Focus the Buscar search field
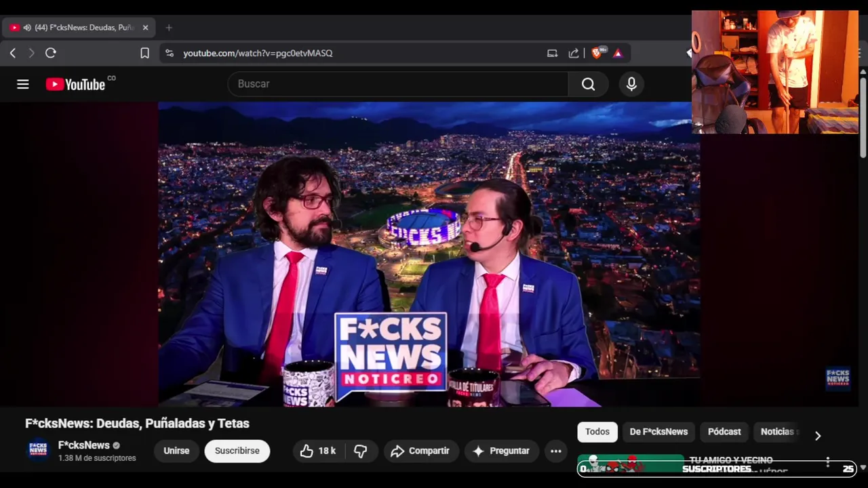The width and height of the screenshot is (868, 488). pyautogui.click(x=398, y=84)
